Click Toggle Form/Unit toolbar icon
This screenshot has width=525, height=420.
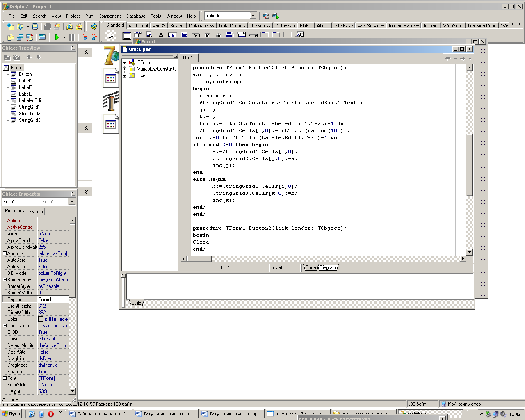29,37
